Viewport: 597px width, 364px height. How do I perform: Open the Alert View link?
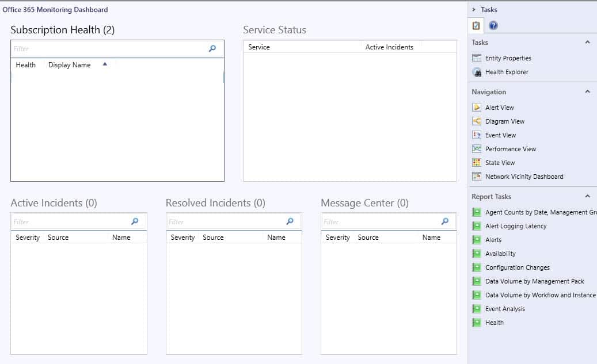click(x=500, y=108)
